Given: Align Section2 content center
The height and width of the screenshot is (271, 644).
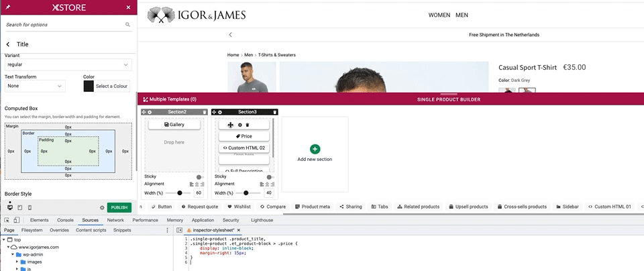Looking at the screenshot, I should tap(197, 184).
